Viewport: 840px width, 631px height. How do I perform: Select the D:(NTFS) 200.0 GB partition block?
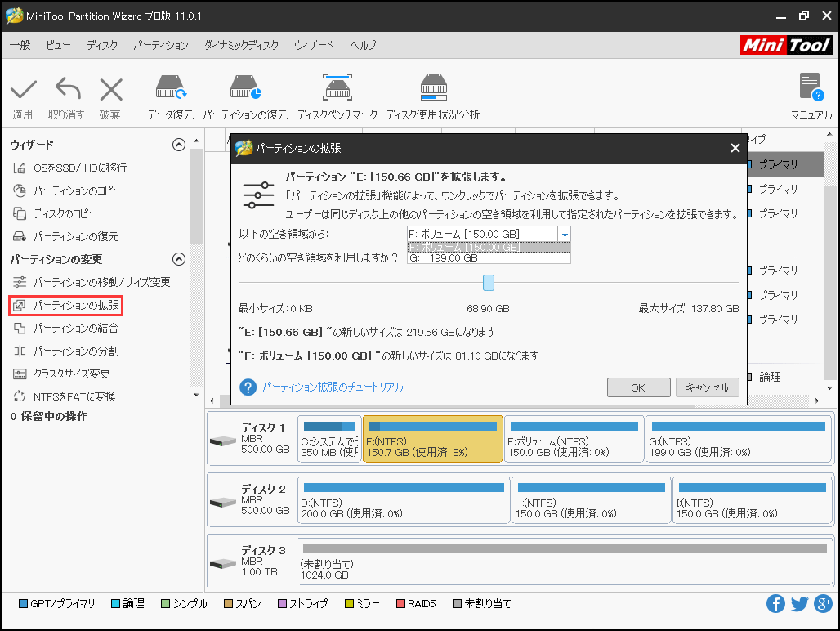coord(404,500)
